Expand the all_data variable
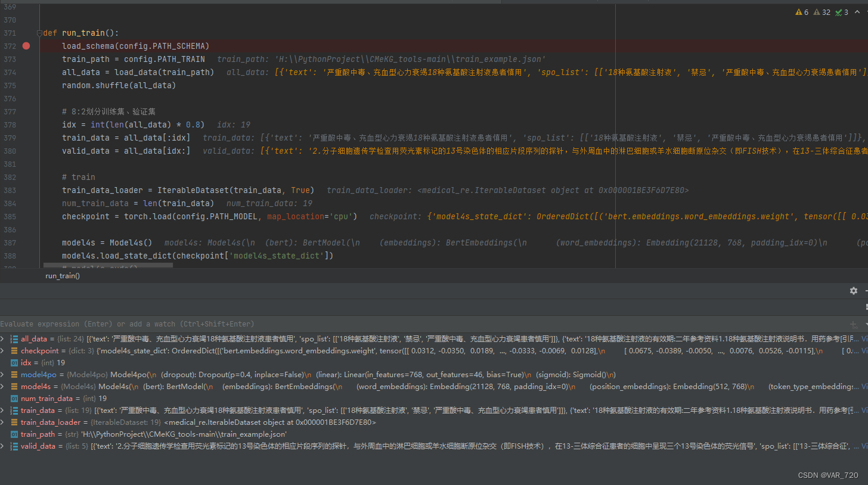Screen dimensions: 868x485 [x=3, y=339]
